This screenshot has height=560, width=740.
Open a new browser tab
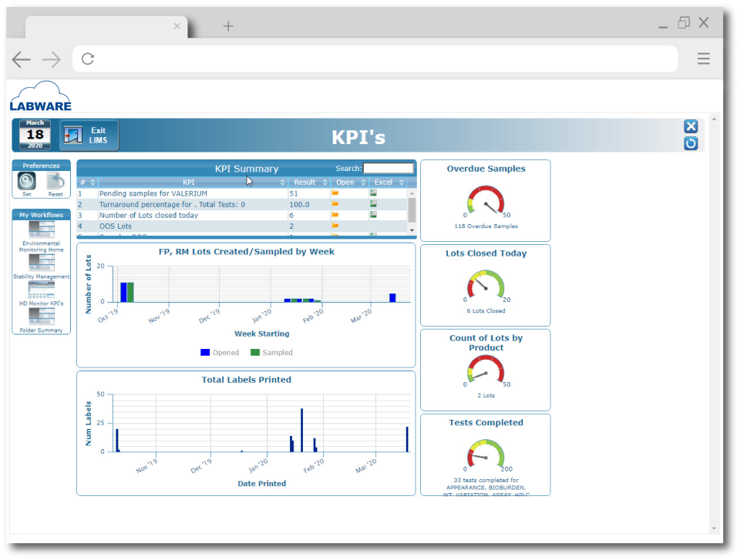point(228,26)
